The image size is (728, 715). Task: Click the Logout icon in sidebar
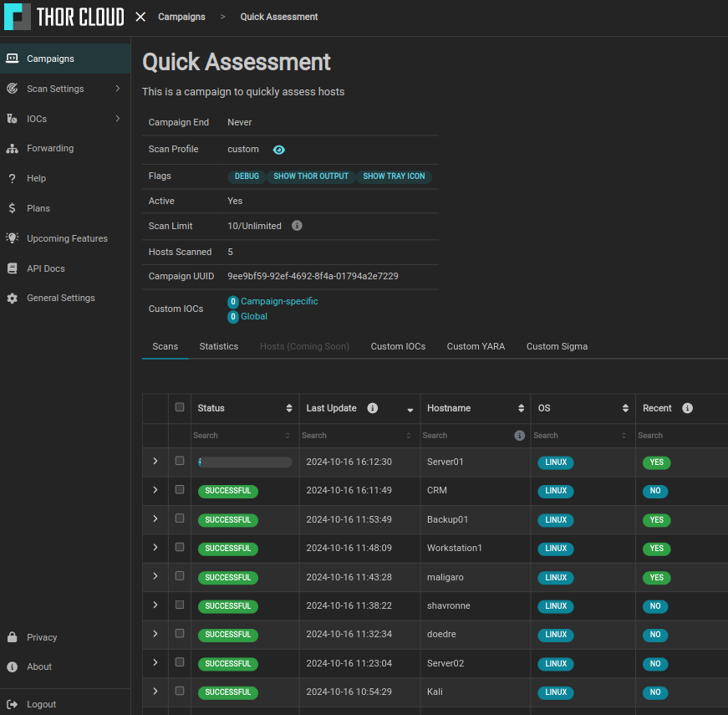(13, 704)
